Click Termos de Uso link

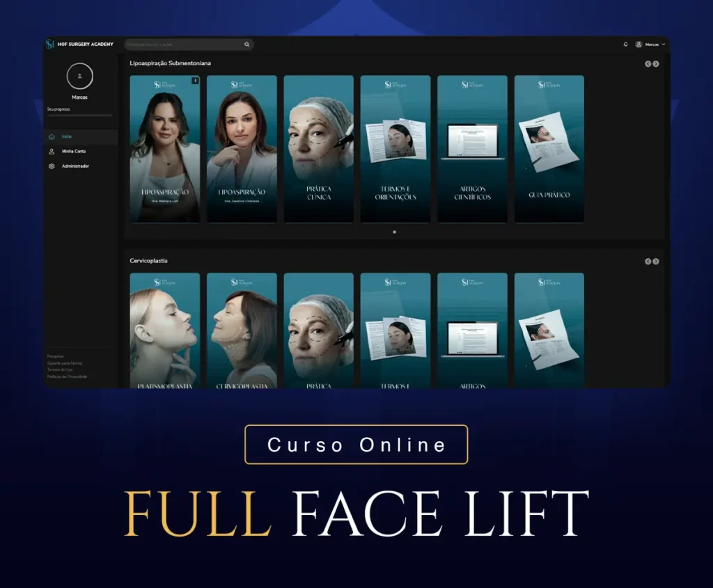pos(60,370)
